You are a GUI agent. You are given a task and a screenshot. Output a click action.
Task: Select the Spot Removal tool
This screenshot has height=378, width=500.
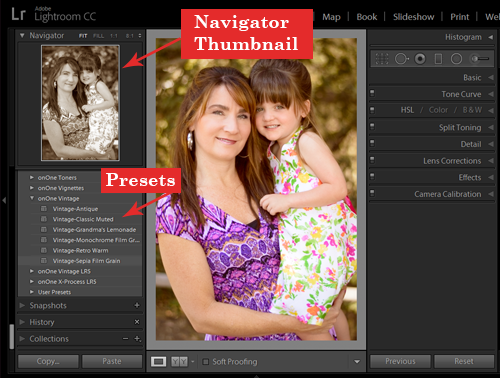(402, 59)
